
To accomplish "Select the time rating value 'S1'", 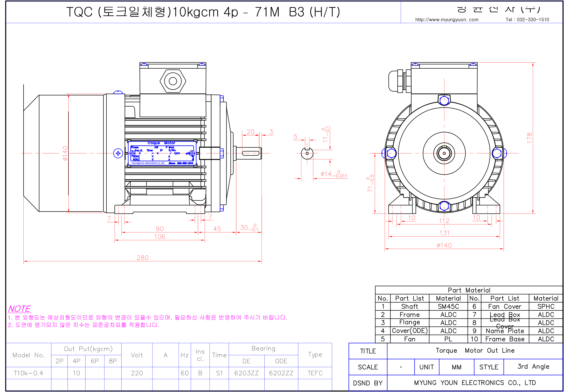I will (x=219, y=373).
